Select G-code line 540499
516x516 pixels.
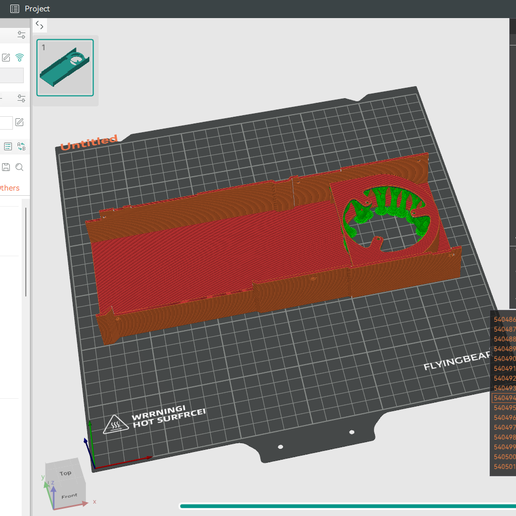tap(504, 447)
